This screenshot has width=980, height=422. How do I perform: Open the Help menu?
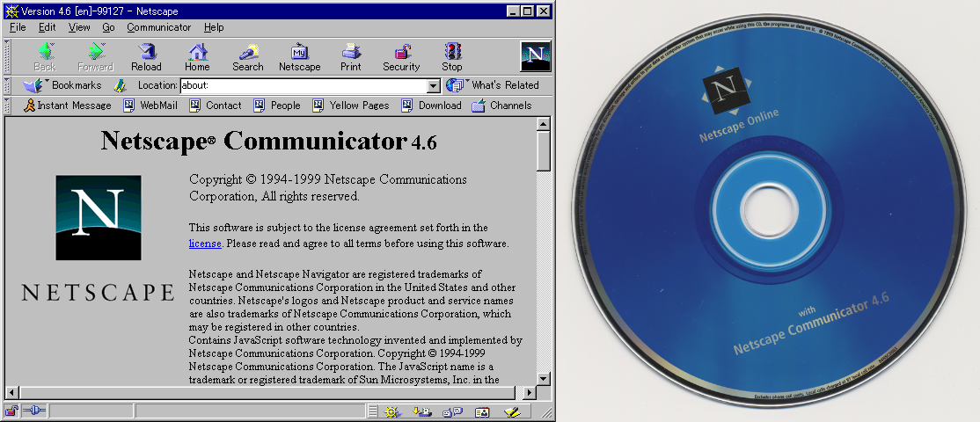(214, 27)
